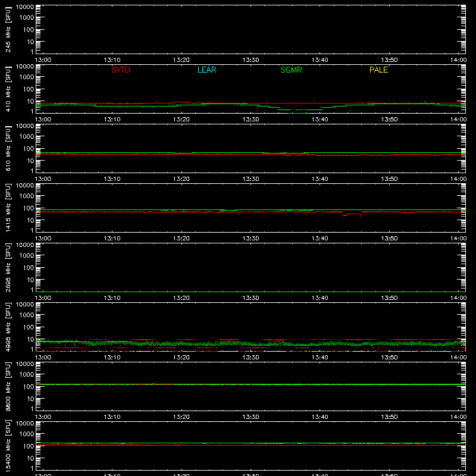
Task: Click 13:40 tick label under 410 MHz panel
Action: 320,120
